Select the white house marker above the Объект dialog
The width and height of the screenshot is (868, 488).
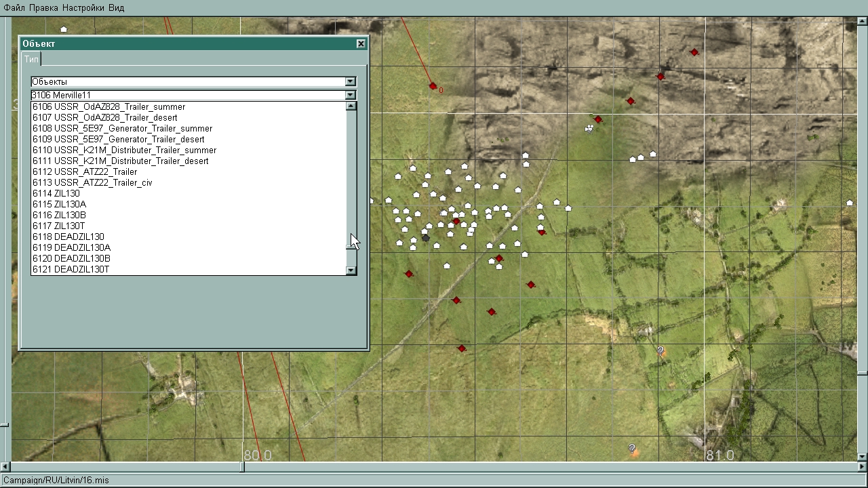[64, 29]
